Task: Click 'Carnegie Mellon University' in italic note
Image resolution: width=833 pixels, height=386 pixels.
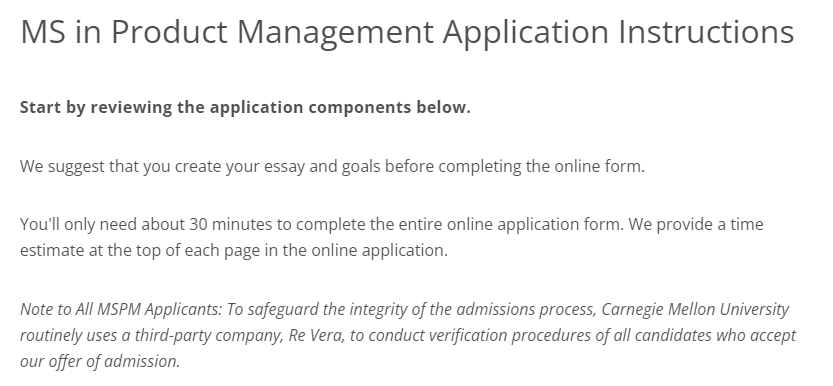Action: click(x=695, y=309)
